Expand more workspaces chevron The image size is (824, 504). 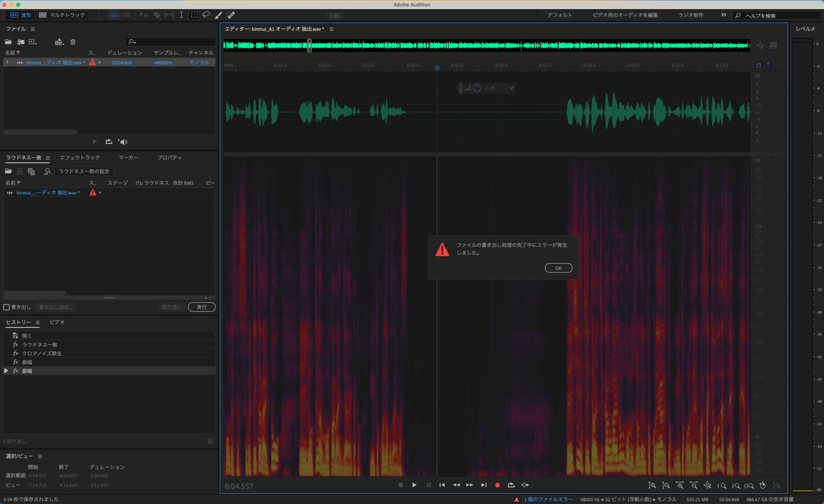723,15
